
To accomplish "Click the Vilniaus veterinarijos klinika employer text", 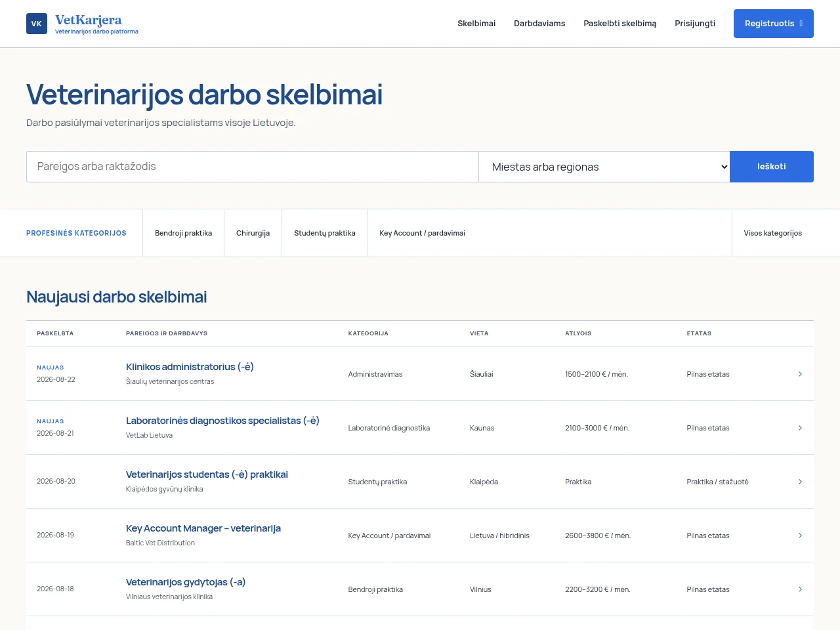I will pyautogui.click(x=169, y=597).
